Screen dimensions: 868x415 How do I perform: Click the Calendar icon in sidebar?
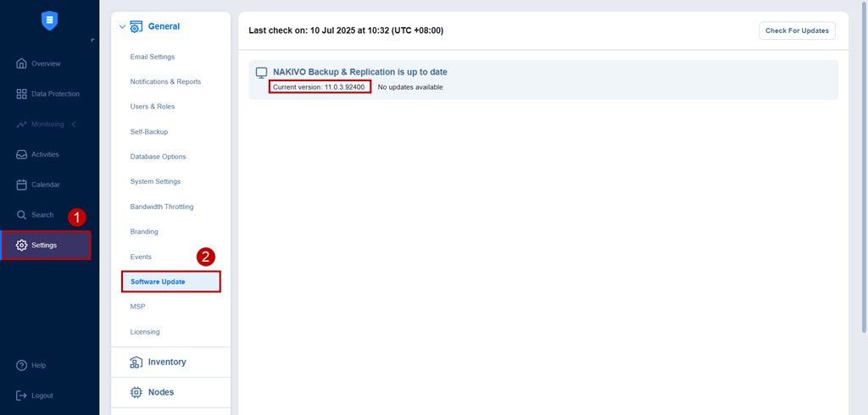point(21,185)
